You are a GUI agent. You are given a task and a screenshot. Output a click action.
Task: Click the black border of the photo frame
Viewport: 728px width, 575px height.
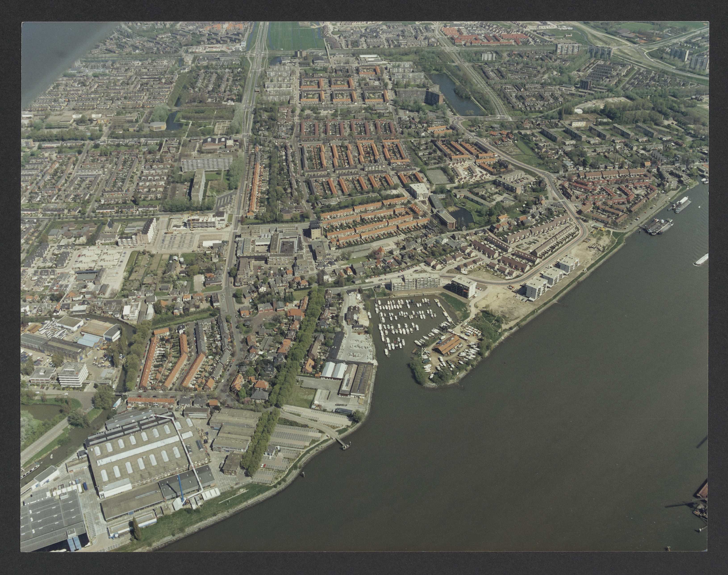[364, 10]
